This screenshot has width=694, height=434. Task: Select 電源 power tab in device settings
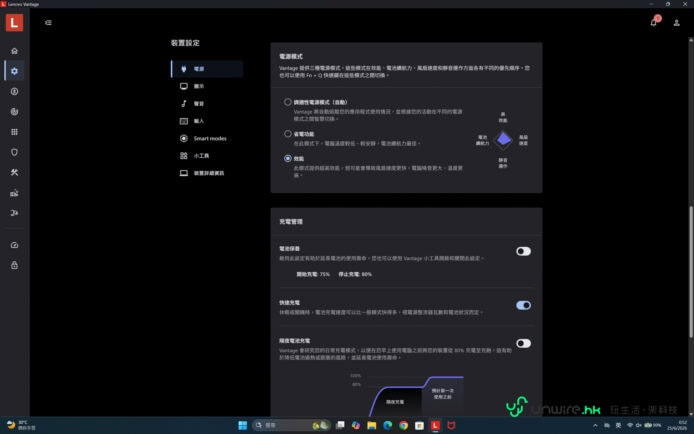207,69
